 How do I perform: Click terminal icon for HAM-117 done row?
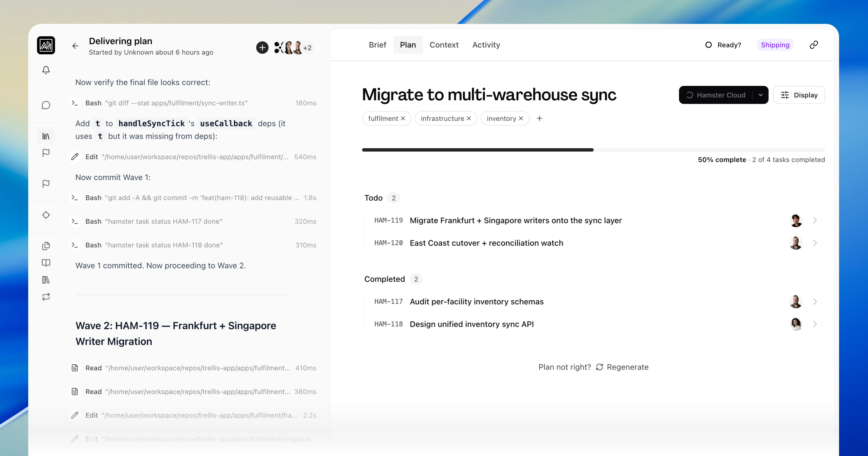[75, 221]
